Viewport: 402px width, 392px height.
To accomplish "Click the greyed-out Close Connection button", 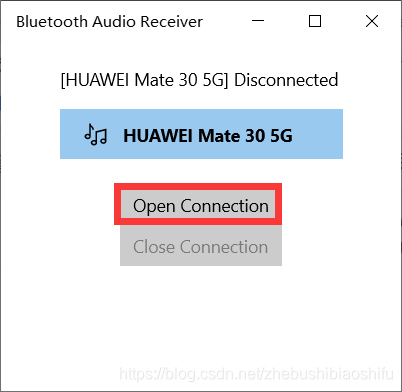I will pyautogui.click(x=201, y=246).
